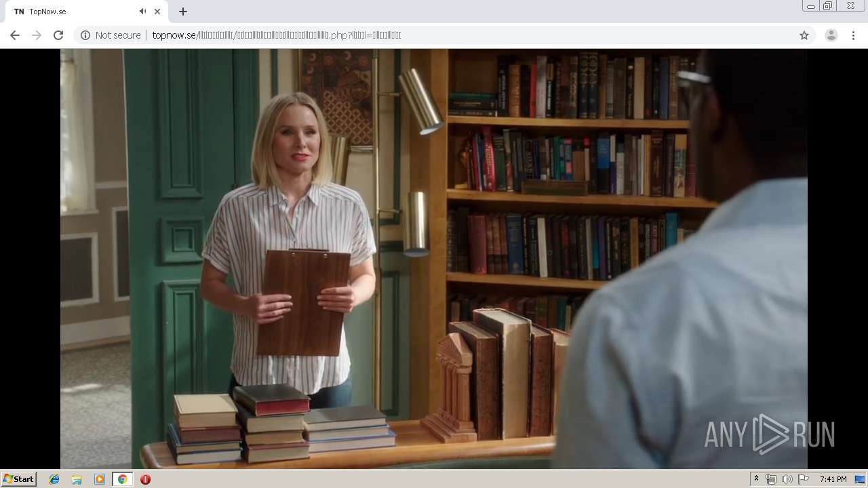This screenshot has width=868, height=488.
Task: Click the TN favicon on the tab
Action: click(19, 12)
